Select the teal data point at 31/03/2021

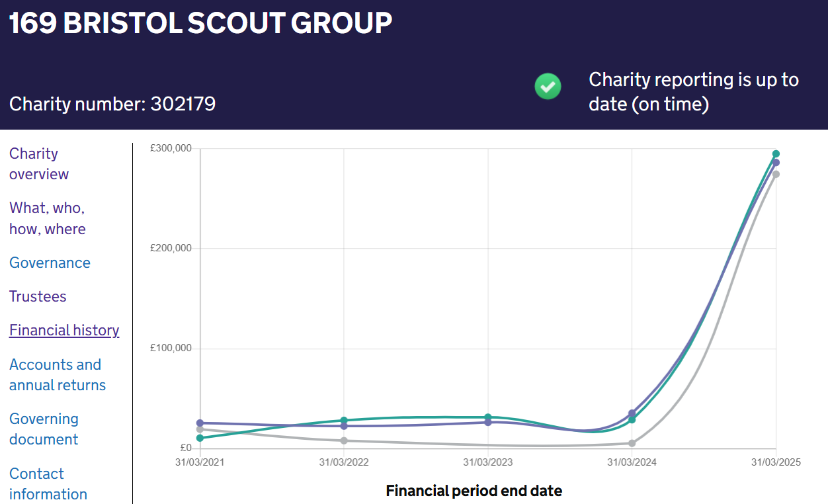click(x=200, y=438)
